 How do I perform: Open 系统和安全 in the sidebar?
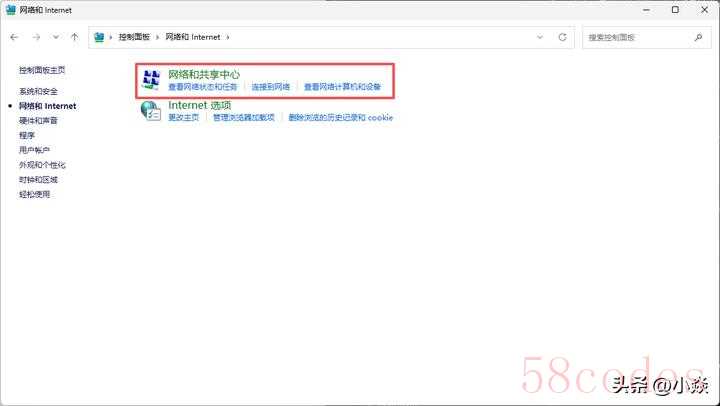pos(38,91)
